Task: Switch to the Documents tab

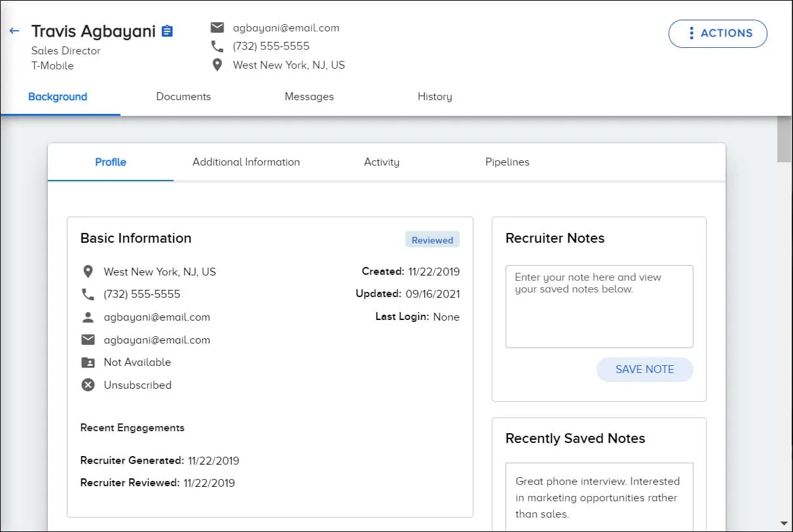Action: (183, 96)
